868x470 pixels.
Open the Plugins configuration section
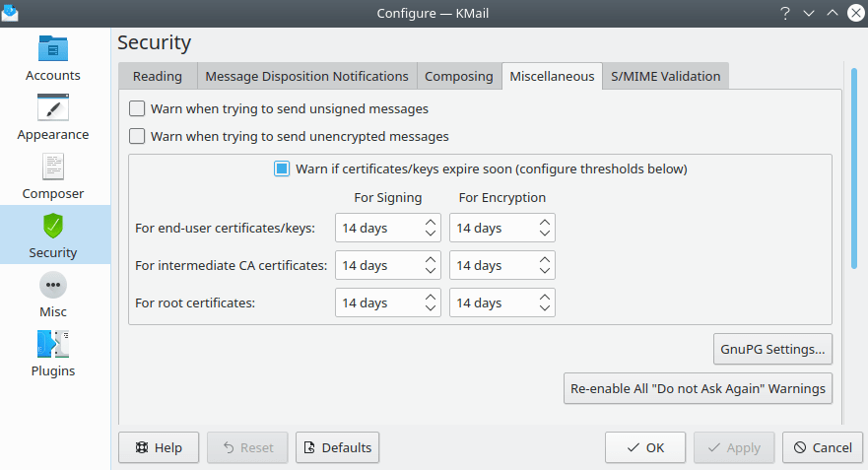tap(53, 355)
